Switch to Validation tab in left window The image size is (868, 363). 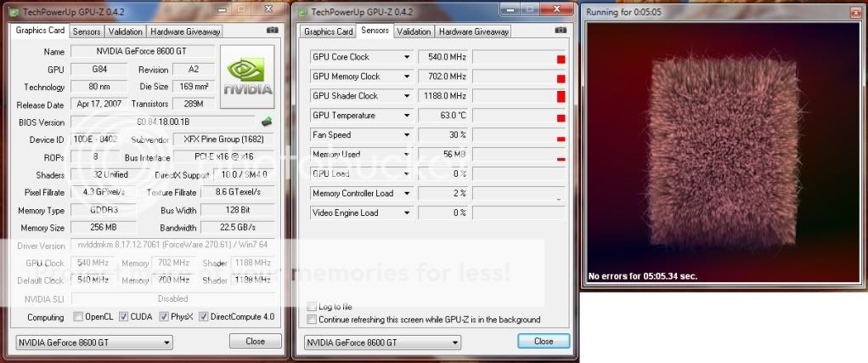coord(126,31)
